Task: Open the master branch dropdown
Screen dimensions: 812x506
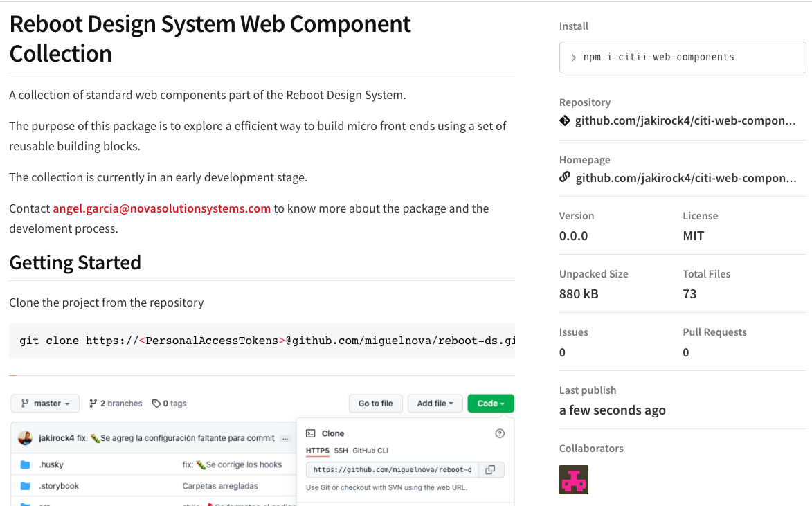Action: point(45,404)
